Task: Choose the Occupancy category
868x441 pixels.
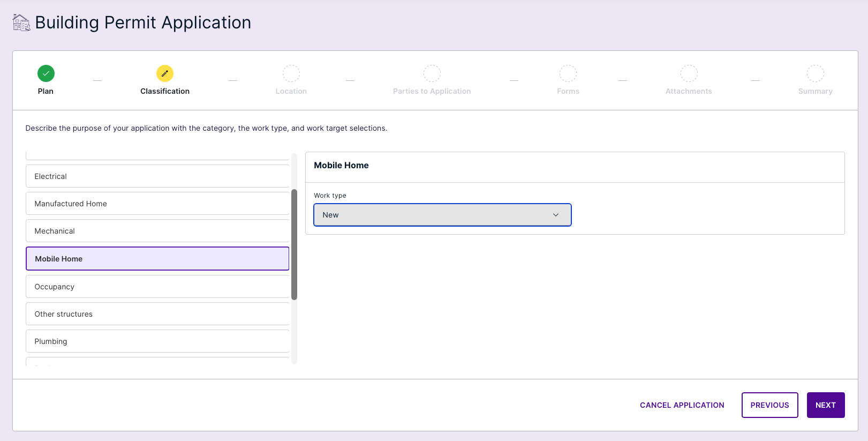Action: pos(157,287)
